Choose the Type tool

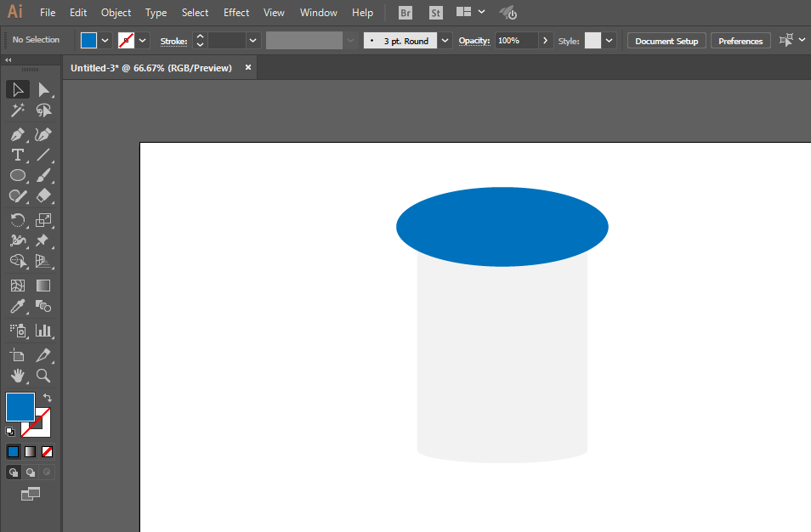(18, 156)
